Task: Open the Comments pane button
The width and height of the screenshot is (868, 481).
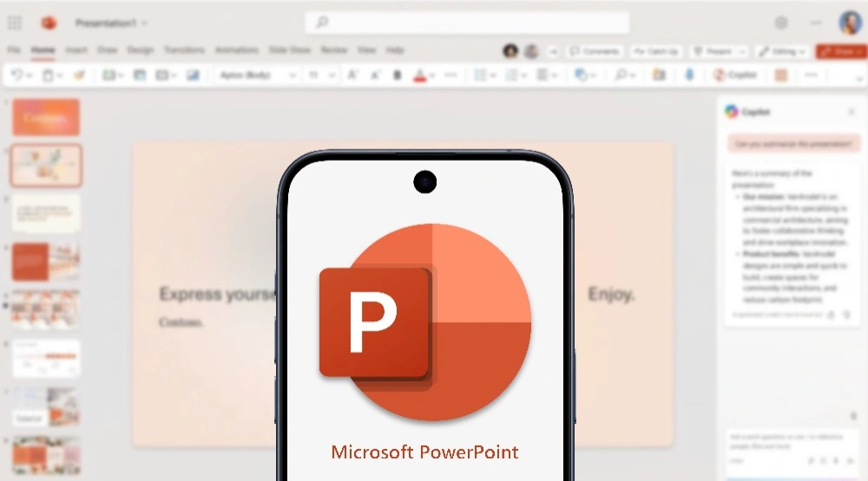Action: click(595, 51)
